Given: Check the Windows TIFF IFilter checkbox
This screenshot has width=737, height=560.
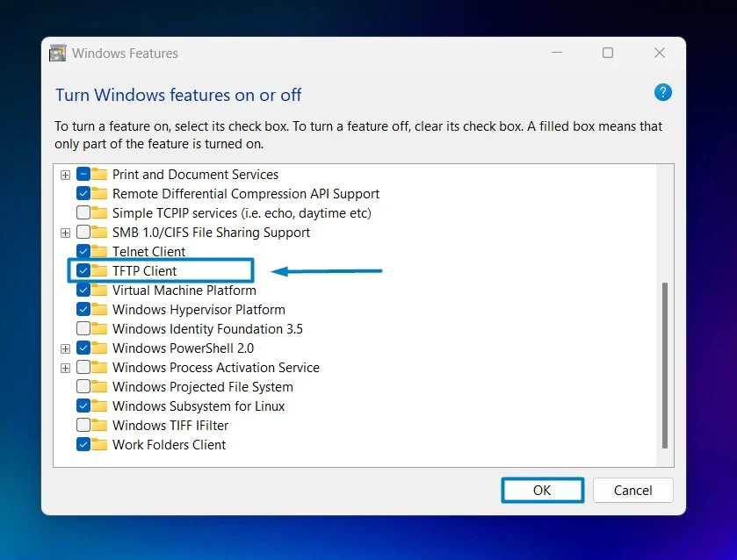Looking at the screenshot, I should click(83, 425).
